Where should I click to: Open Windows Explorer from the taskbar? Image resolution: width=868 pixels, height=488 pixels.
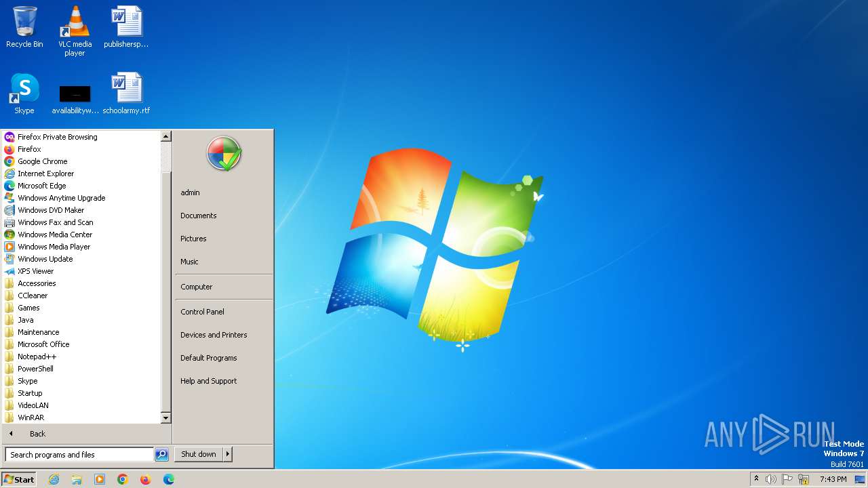[77, 479]
